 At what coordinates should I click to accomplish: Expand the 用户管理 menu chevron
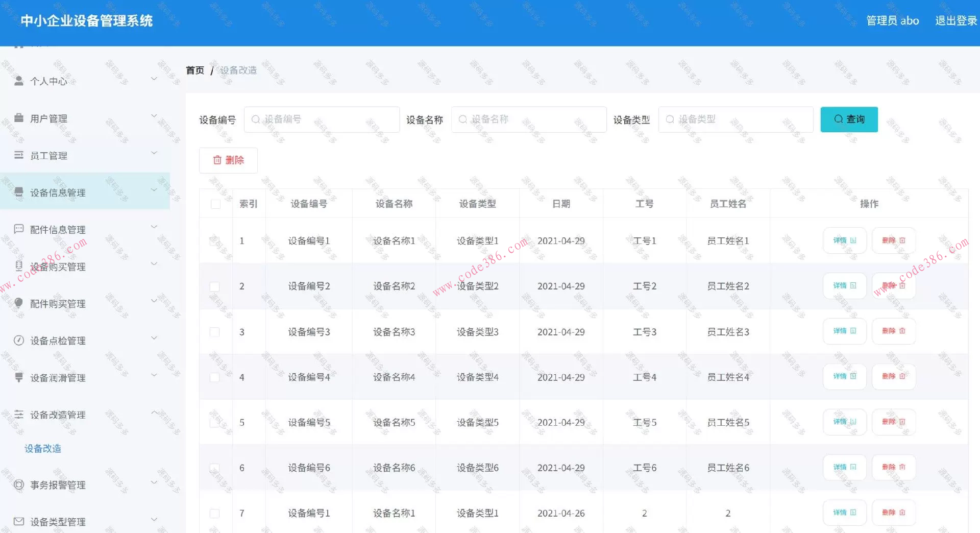click(x=154, y=116)
